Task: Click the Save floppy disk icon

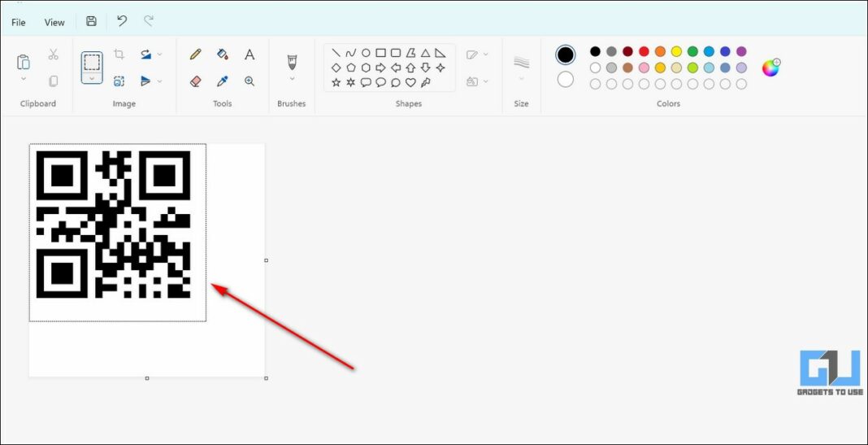Action: (91, 22)
